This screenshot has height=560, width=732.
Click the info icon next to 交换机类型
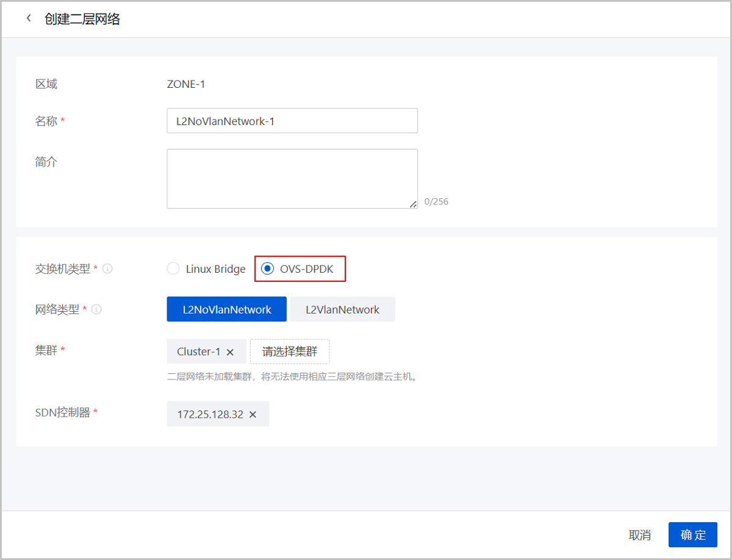click(x=107, y=268)
